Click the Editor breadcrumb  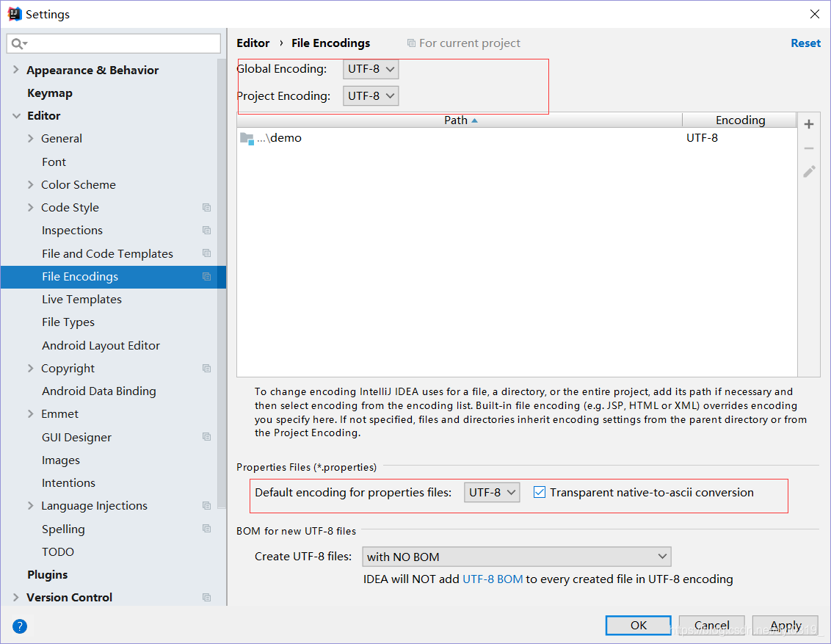[253, 43]
